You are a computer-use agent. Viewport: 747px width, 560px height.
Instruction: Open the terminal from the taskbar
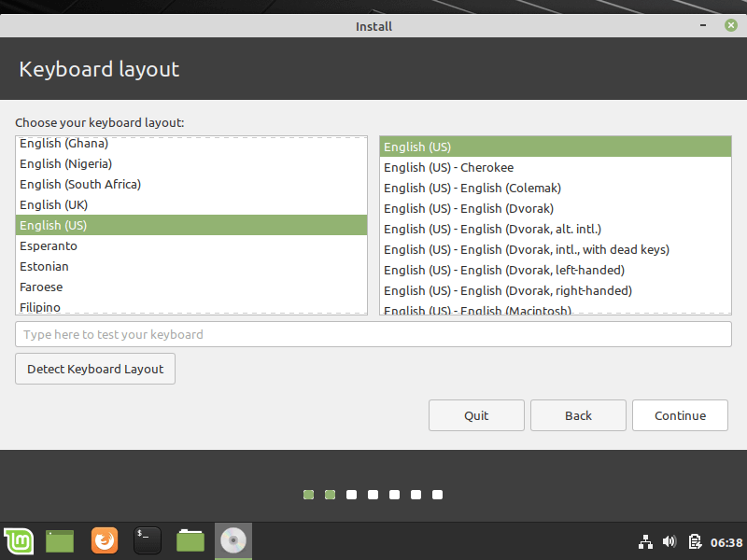147,540
